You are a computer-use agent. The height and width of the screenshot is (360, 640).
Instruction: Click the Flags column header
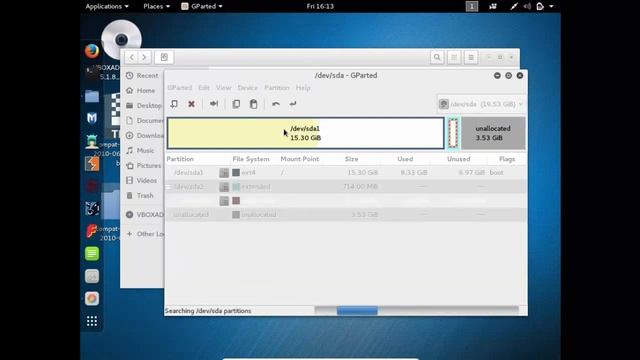[507, 159]
